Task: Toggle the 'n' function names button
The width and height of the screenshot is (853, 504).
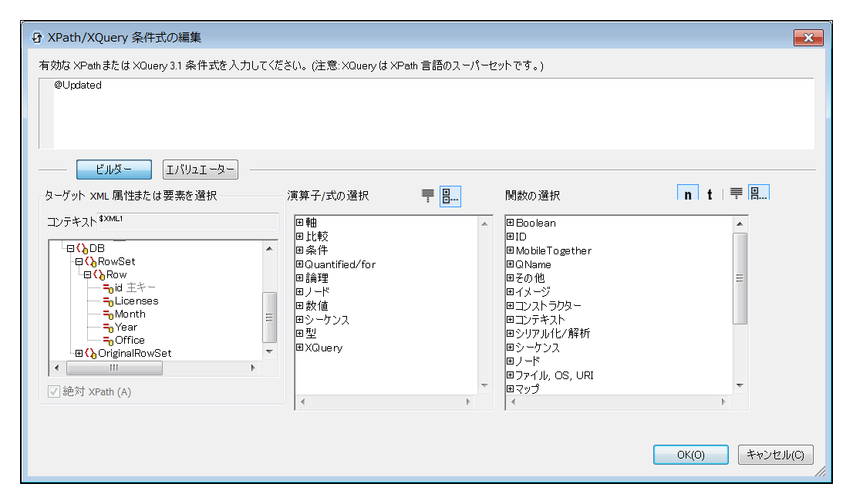Action: [687, 195]
